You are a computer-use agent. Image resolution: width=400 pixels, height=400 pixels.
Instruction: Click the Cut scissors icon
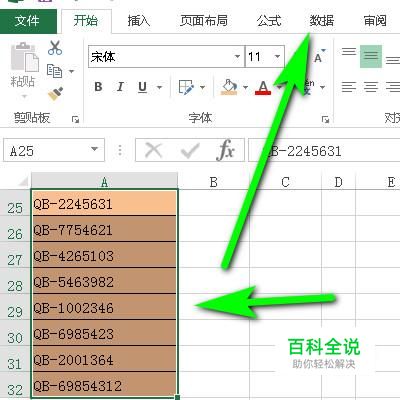coord(55,48)
